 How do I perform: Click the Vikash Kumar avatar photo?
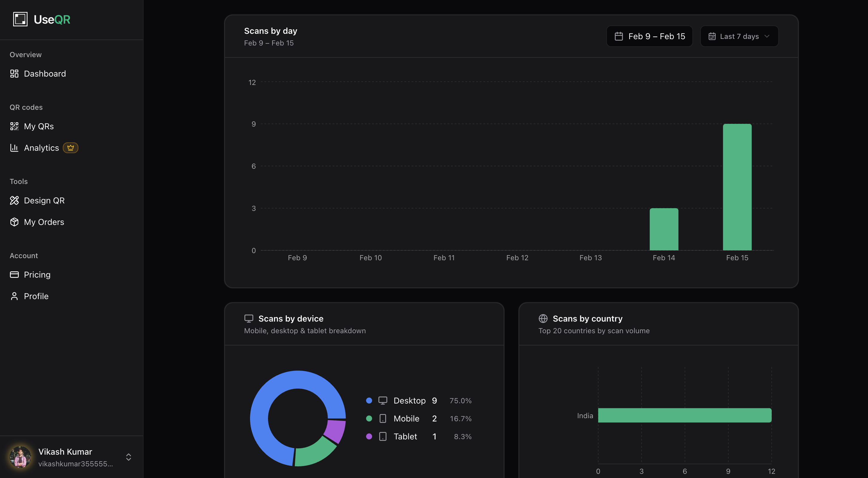(x=20, y=457)
